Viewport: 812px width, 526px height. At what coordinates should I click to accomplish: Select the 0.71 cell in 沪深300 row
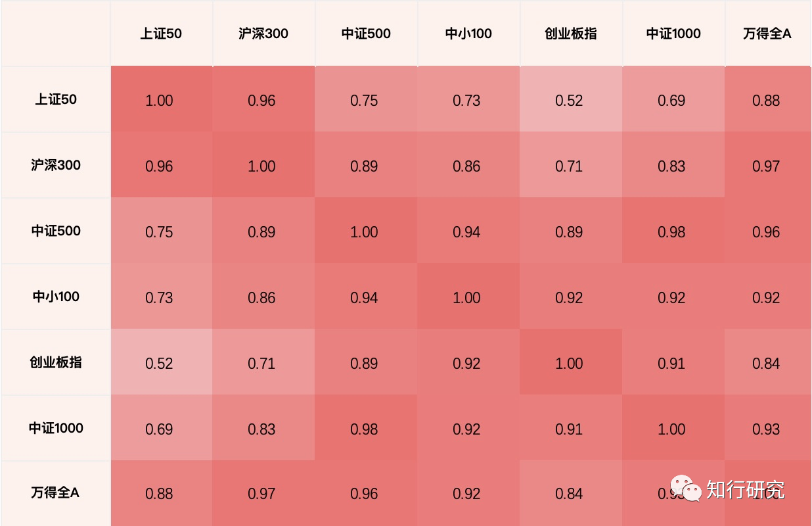569,166
